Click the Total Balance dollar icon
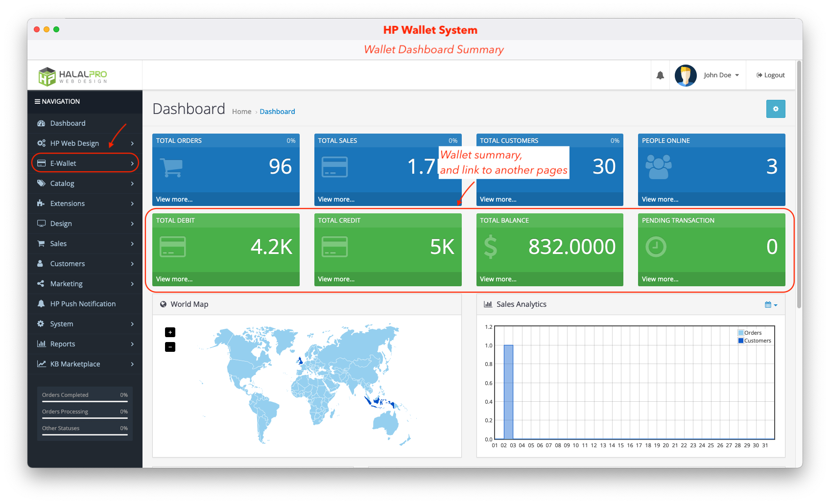This screenshot has height=504, width=830. (x=490, y=247)
